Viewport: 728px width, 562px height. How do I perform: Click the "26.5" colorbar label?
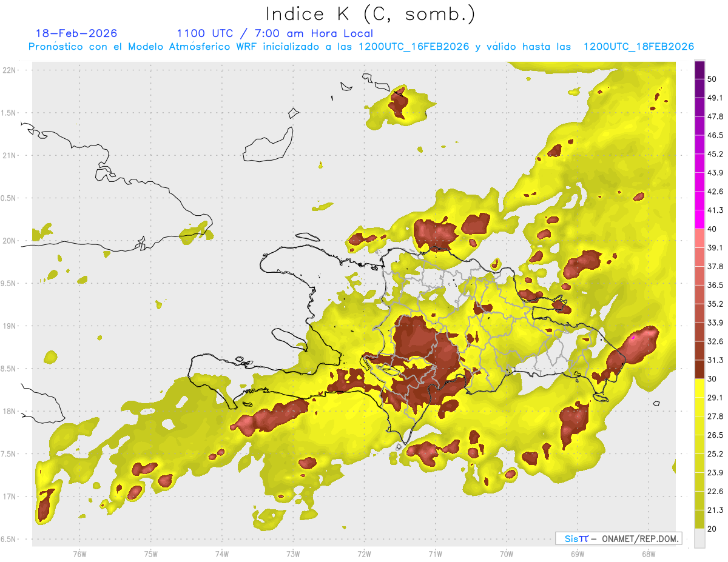(716, 435)
